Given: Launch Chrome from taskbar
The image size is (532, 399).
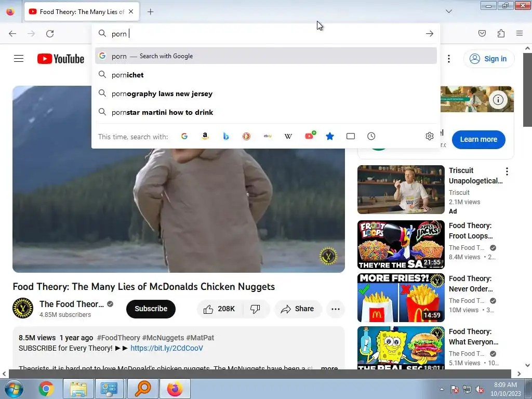Looking at the screenshot, I should point(46,389).
